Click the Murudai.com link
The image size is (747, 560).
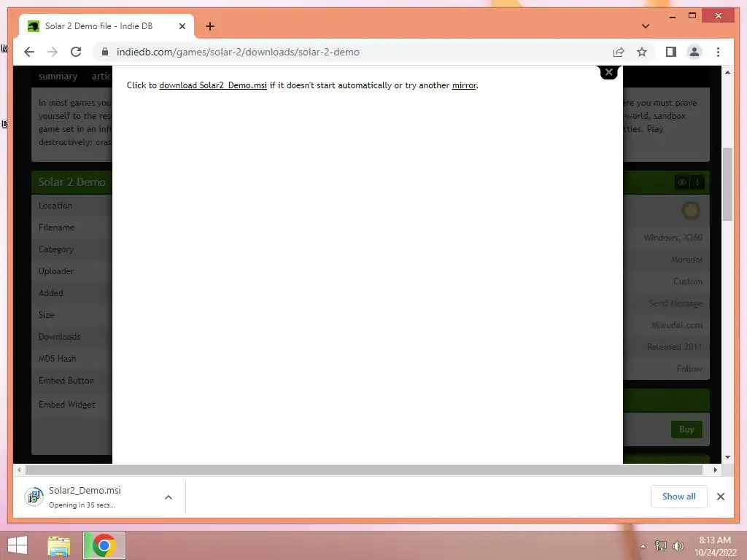(676, 325)
